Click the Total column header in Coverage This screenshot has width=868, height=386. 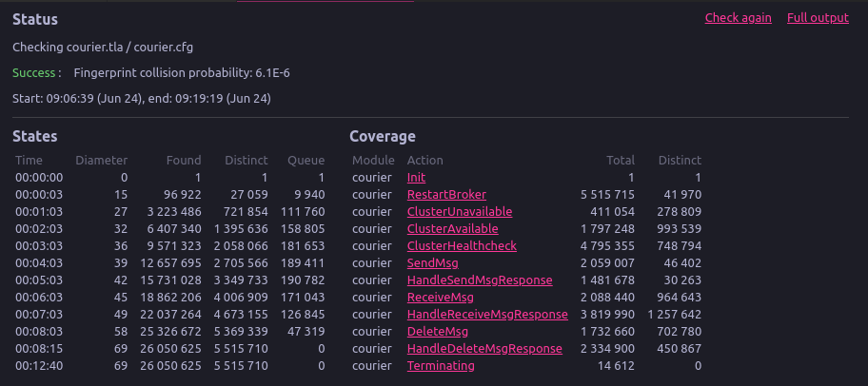click(x=621, y=161)
